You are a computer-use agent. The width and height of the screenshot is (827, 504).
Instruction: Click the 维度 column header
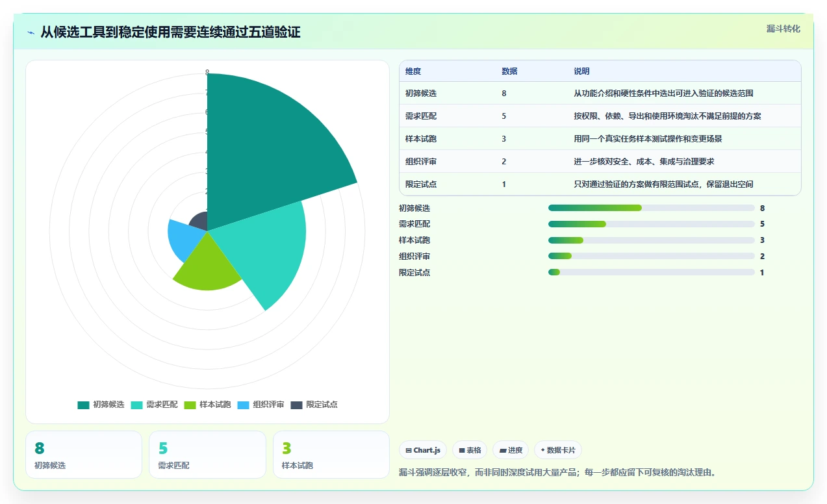tap(413, 71)
